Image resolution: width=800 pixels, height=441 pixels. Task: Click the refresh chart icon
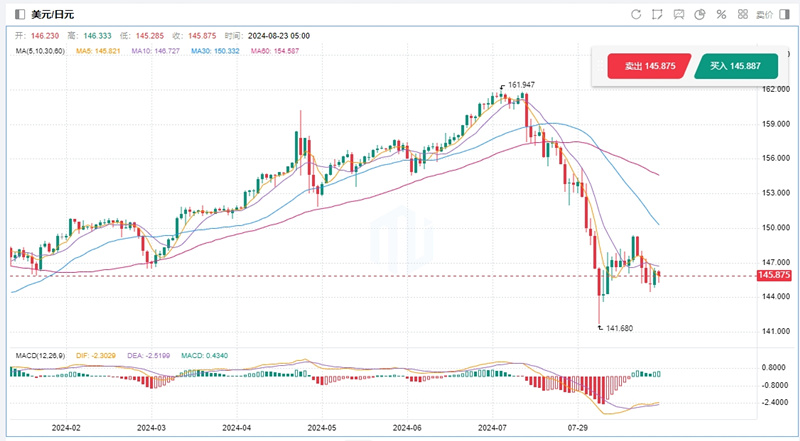point(636,14)
